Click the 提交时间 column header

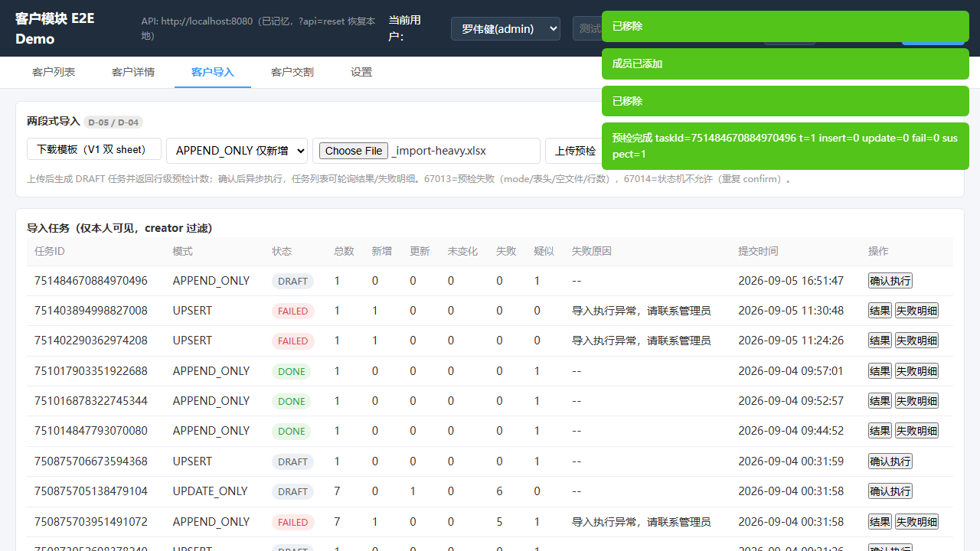pyautogui.click(x=758, y=251)
